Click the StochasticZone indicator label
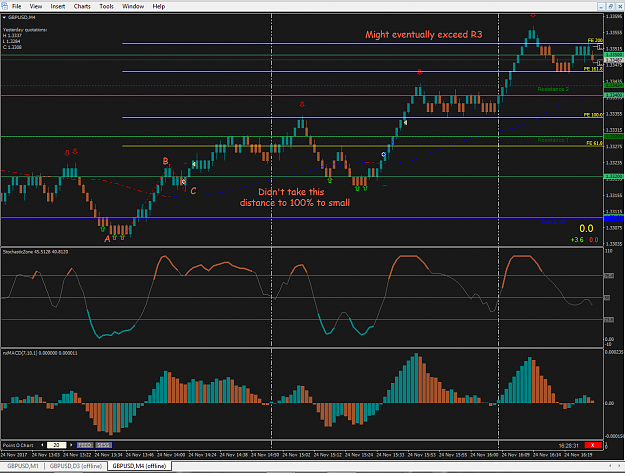 point(35,252)
